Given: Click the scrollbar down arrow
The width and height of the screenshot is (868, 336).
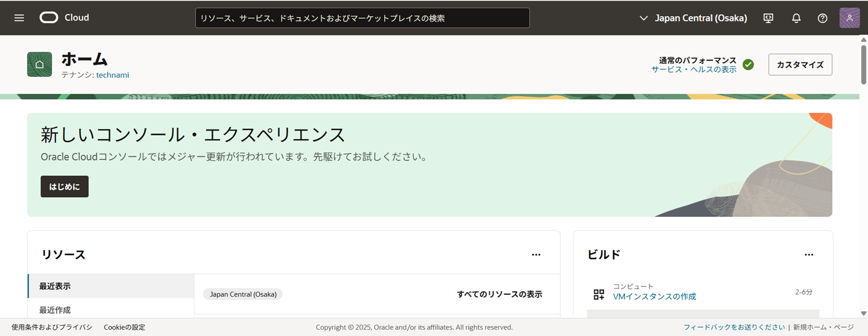Looking at the screenshot, I should click(x=863, y=313).
